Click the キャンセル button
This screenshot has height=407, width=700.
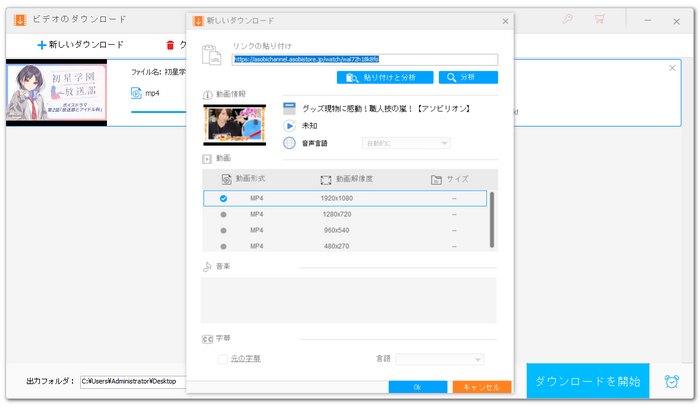click(x=482, y=387)
